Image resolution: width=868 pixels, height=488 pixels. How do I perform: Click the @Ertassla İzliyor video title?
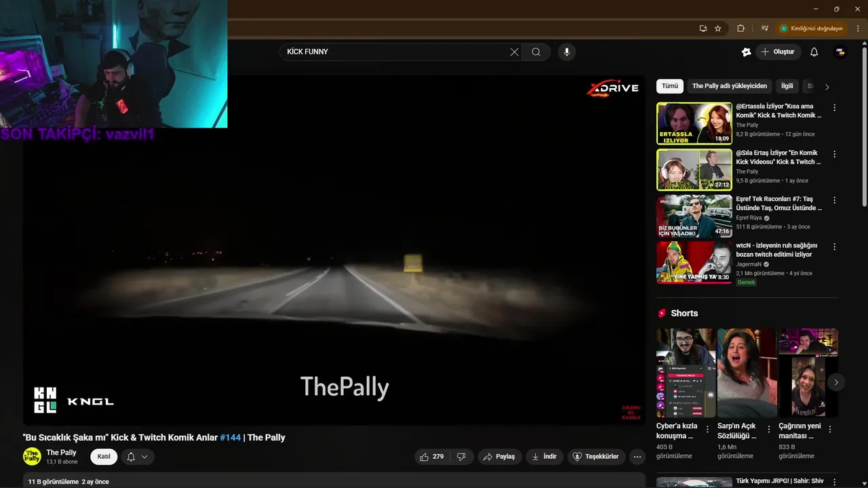[x=778, y=111]
